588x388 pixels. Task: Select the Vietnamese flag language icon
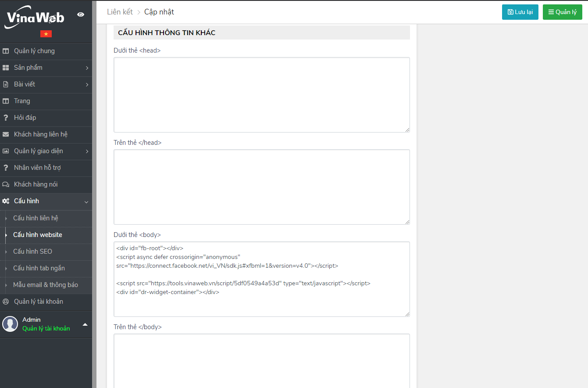46,34
